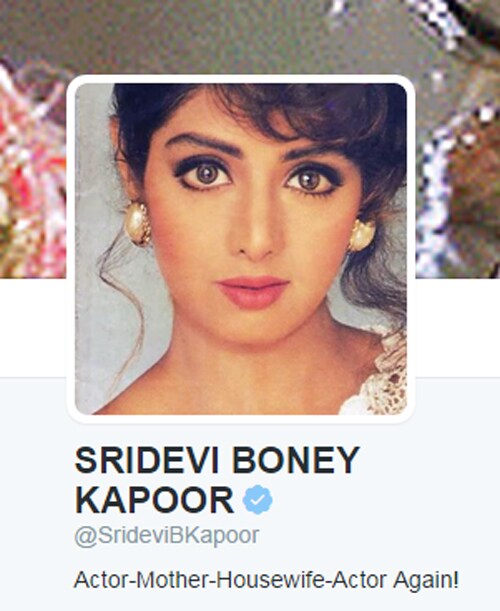The image size is (500, 611).
Task: Click KAPOOR on the second name line
Action: pos(154,500)
